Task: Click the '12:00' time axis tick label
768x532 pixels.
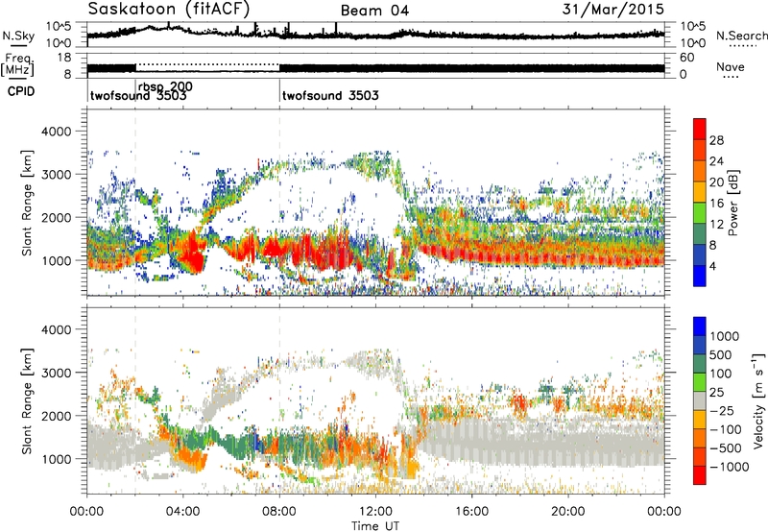Action: click(x=375, y=512)
